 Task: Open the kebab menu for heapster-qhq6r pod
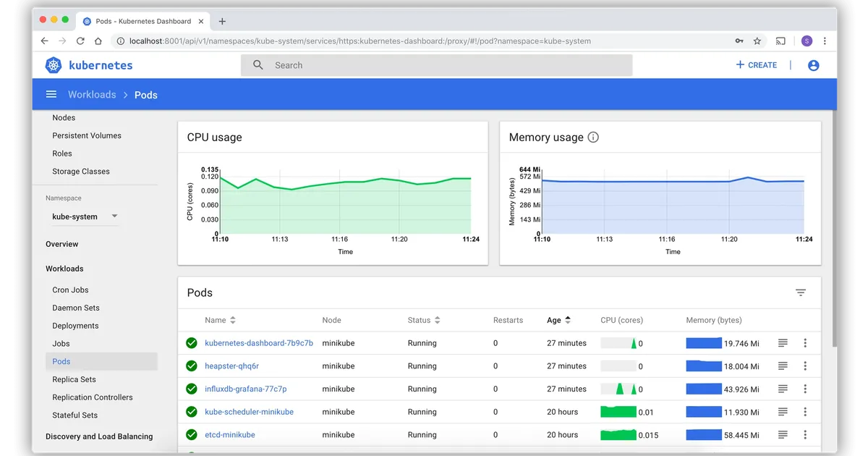pos(805,366)
